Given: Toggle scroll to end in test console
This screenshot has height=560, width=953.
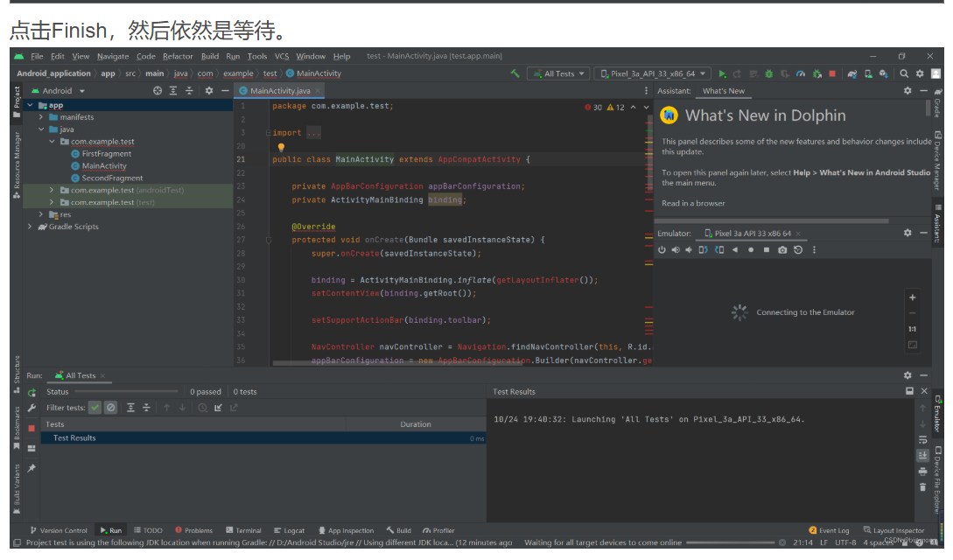Looking at the screenshot, I should click(x=922, y=455).
